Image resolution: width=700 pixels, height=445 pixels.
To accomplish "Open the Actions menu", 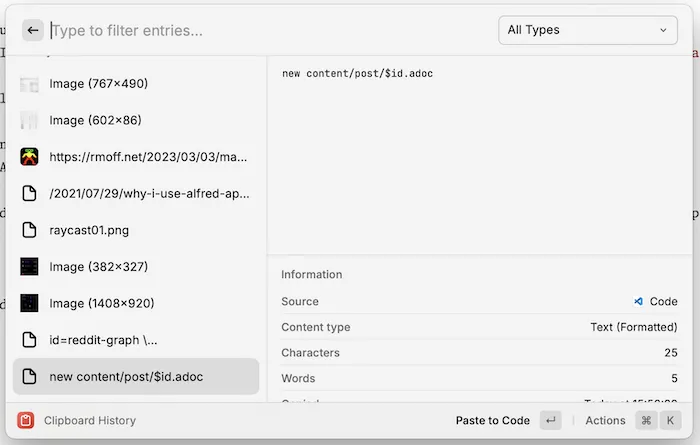I will (605, 420).
